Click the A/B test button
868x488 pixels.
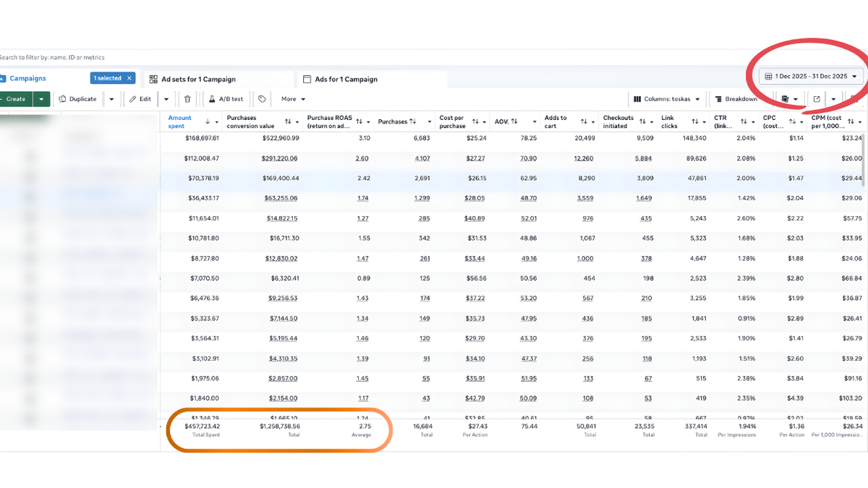226,99
